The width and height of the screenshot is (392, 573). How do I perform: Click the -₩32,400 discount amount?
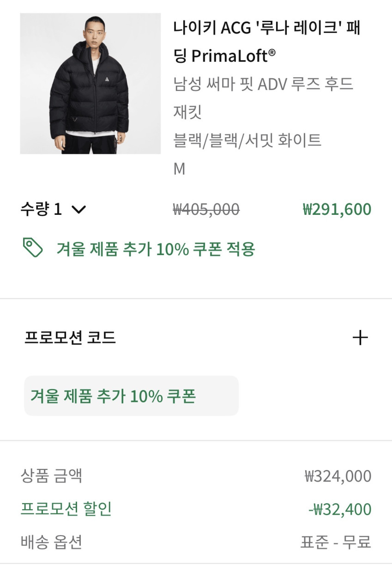(339, 509)
